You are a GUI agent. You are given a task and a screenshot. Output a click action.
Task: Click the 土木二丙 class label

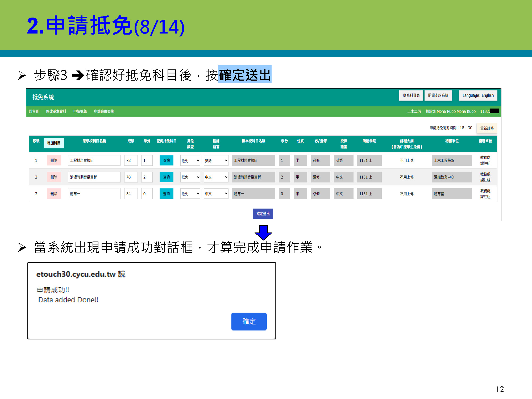click(x=414, y=111)
